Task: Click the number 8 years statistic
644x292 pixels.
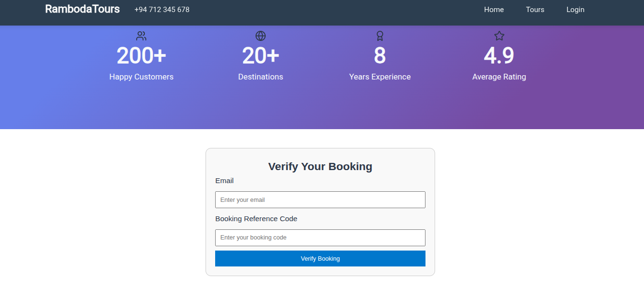Action: tap(380, 55)
